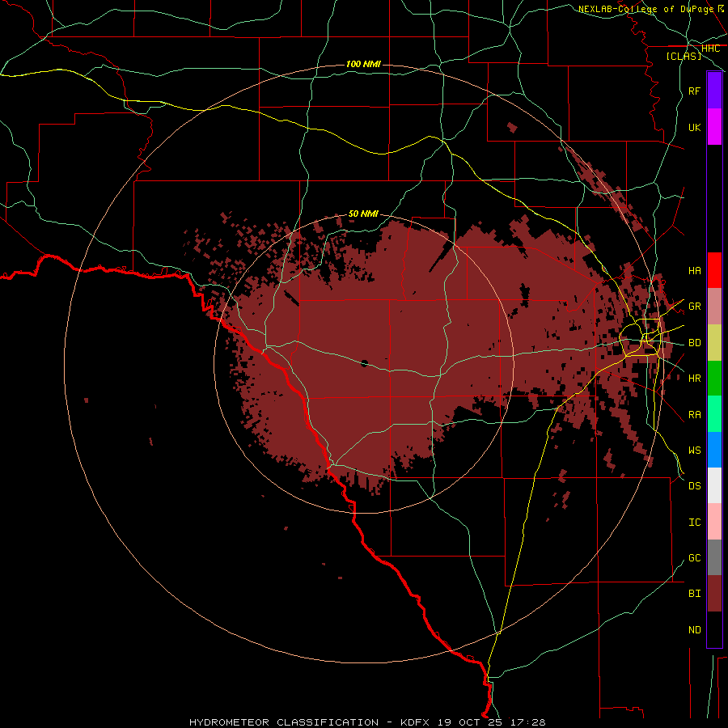Click the IC legend label
Screen dimensions: 728x728
695,523
